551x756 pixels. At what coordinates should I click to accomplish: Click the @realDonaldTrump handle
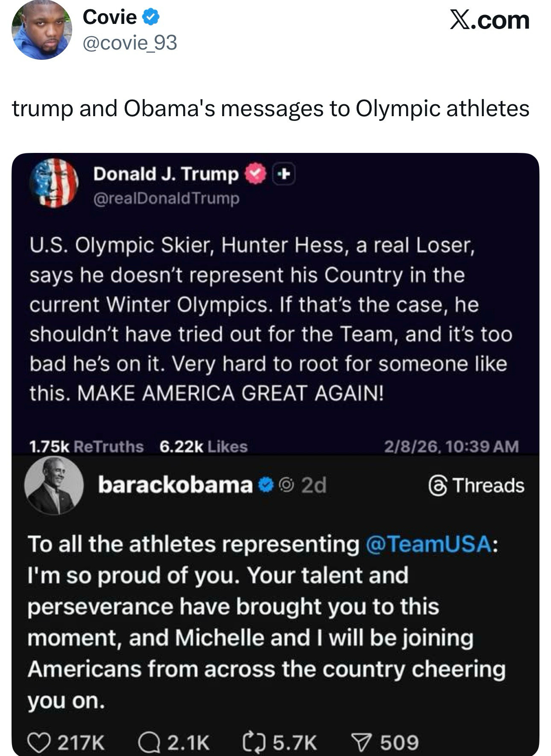click(166, 198)
